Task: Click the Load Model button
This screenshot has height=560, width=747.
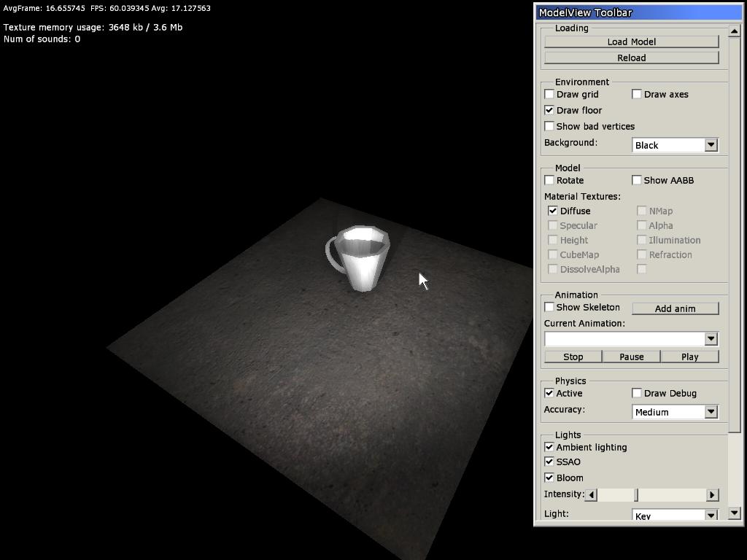Action: click(x=631, y=42)
